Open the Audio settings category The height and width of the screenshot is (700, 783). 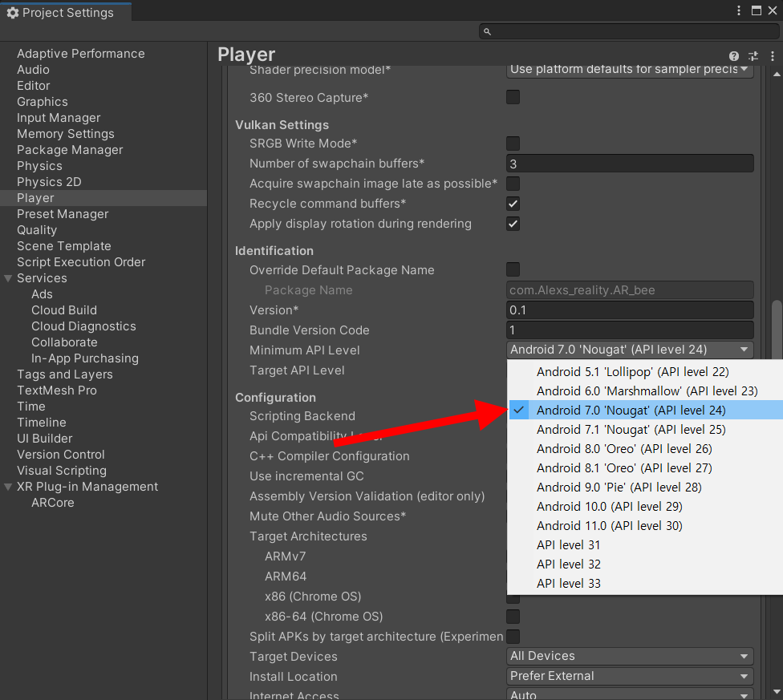click(33, 70)
